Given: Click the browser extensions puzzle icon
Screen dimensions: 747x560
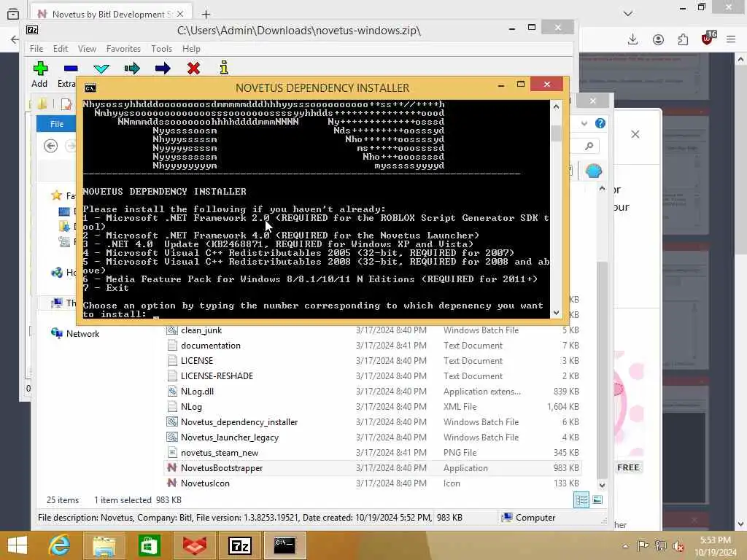Looking at the screenshot, I should tap(683, 39).
